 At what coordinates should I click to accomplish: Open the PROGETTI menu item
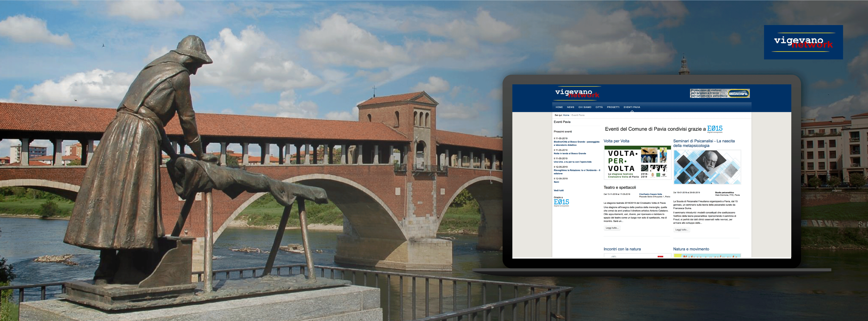[613, 107]
